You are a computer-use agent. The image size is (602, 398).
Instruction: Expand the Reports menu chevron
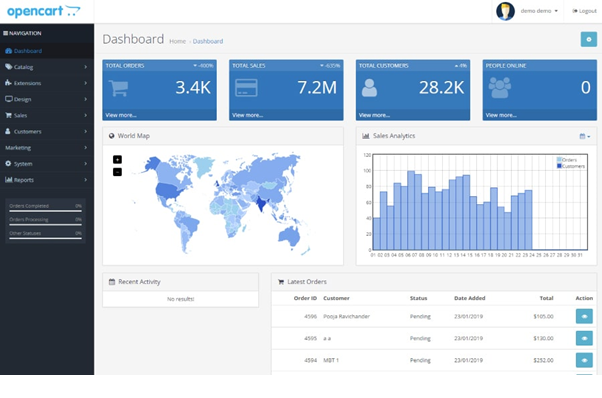[85, 180]
